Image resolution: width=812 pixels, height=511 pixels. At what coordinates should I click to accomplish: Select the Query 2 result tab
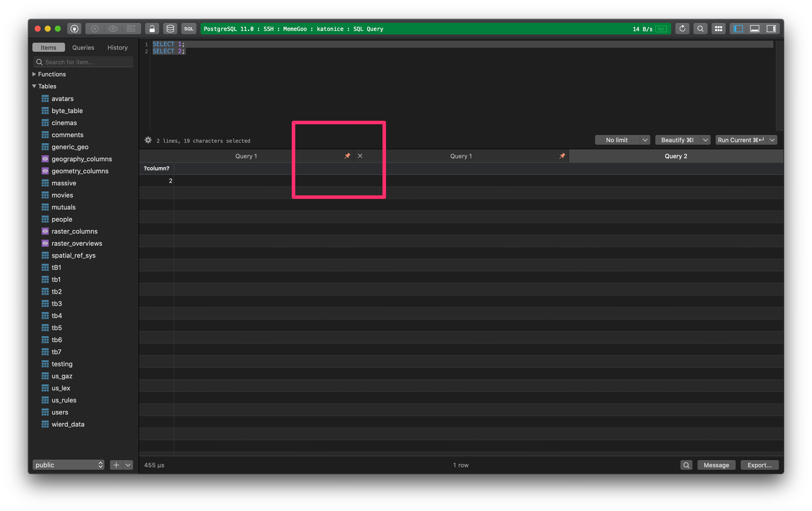(676, 156)
